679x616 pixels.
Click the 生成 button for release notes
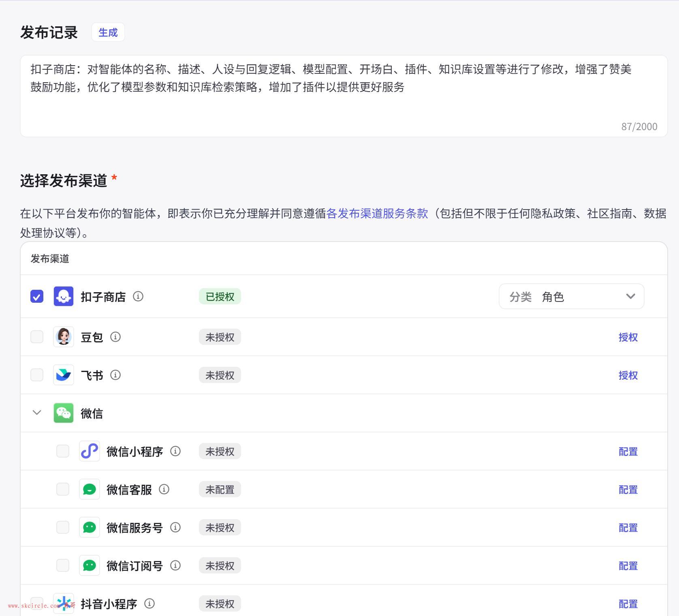pos(108,32)
